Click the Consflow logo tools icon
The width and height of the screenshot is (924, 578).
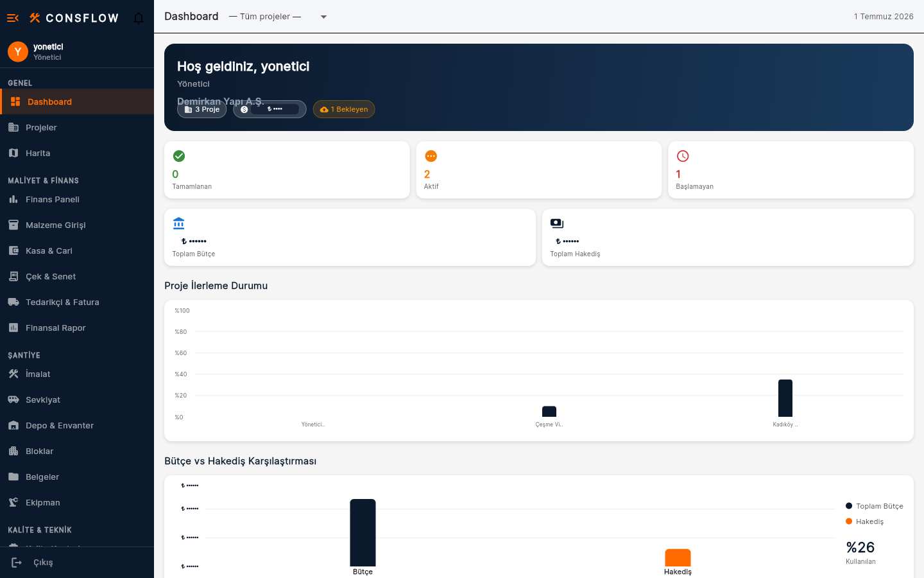coord(35,18)
